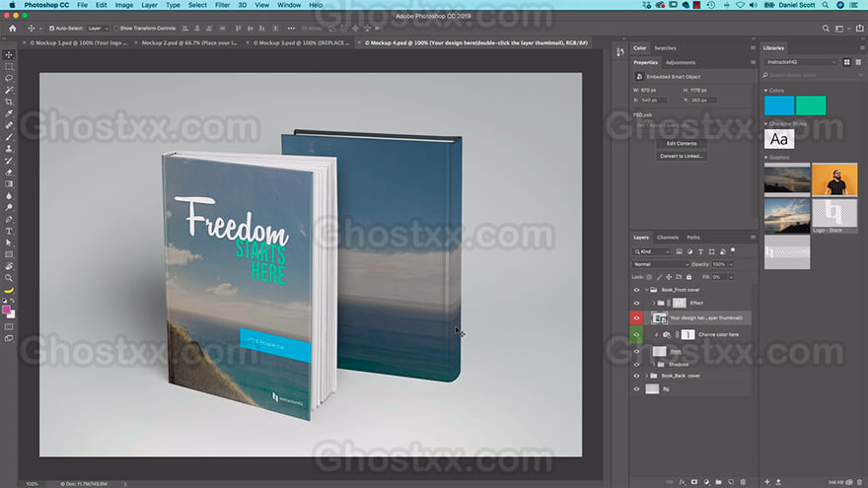
Task: Hide the Bg layer
Action: pos(636,389)
